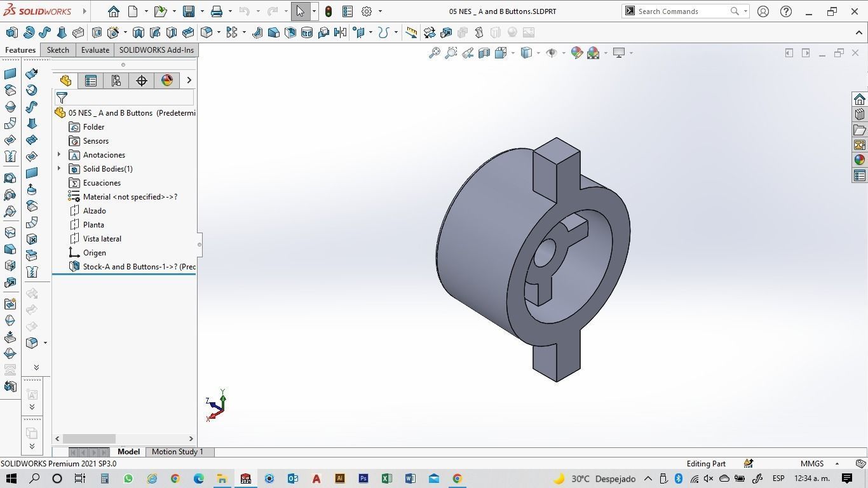The width and height of the screenshot is (868, 488).
Task: Expand the SOLIDWORKS menu arrow
Action: click(x=85, y=11)
